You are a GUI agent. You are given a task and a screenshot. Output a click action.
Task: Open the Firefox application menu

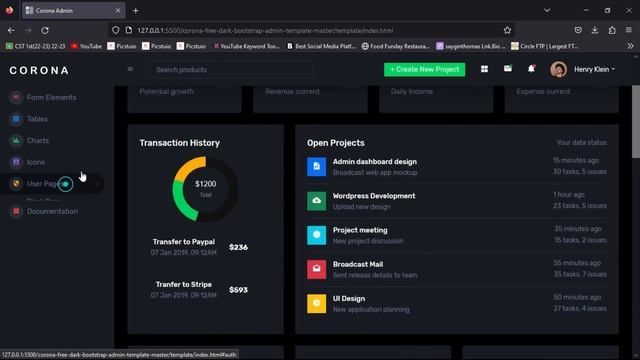[629, 30]
